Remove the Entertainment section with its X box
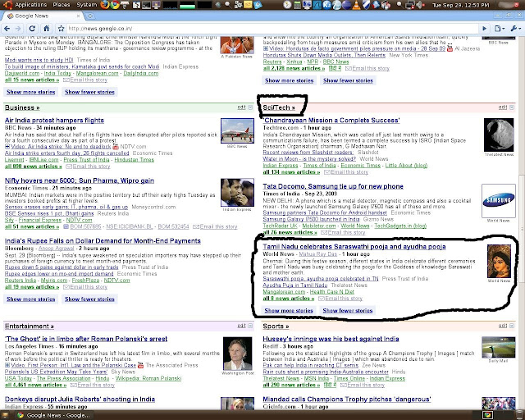525x420 pixels. [x=250, y=326]
